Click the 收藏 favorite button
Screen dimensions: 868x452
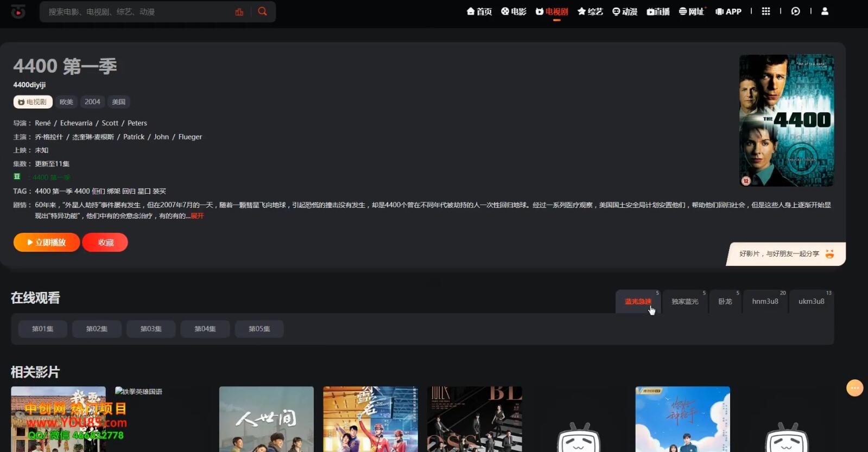coord(105,243)
